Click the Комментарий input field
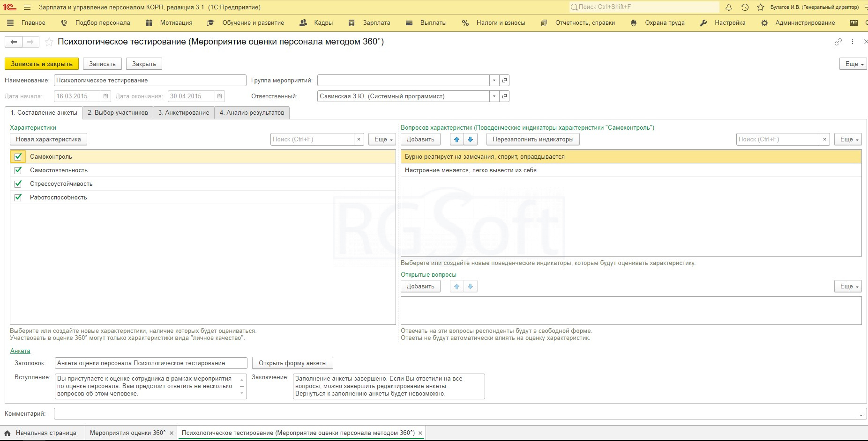868x441 pixels. [455, 414]
